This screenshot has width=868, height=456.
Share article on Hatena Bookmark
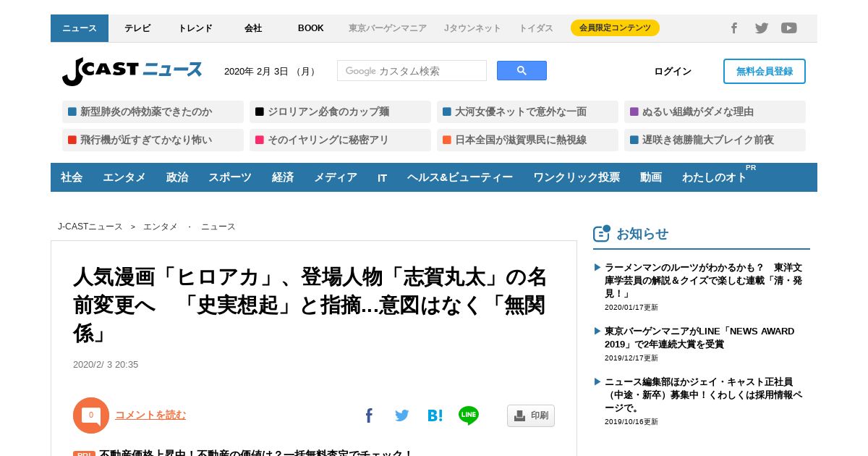point(435,415)
